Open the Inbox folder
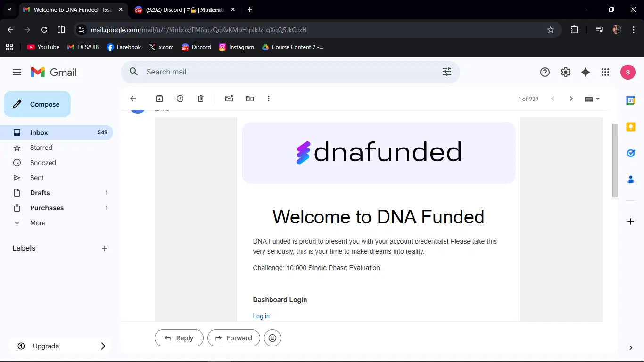The image size is (644, 362). coord(57,132)
